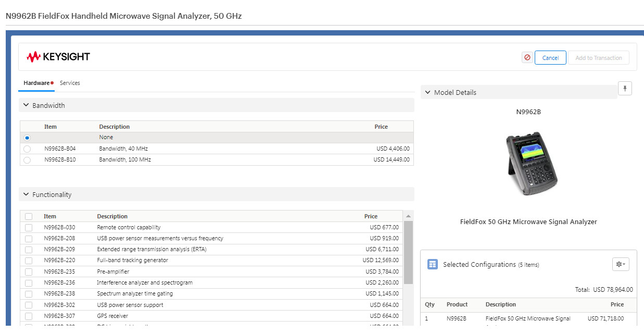The height and width of the screenshot is (333, 644).
Task: Click the N9962B product cell in configurations
Action: [x=457, y=318]
